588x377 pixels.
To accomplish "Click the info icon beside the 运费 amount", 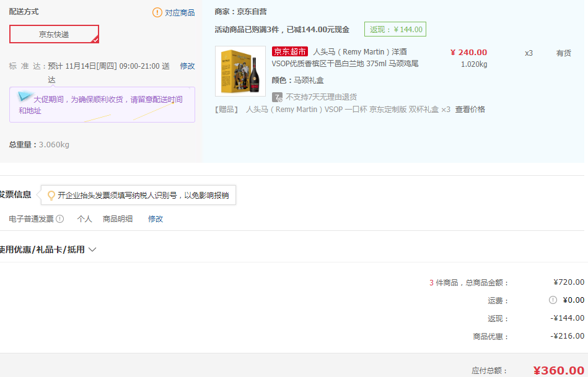I will click(553, 300).
